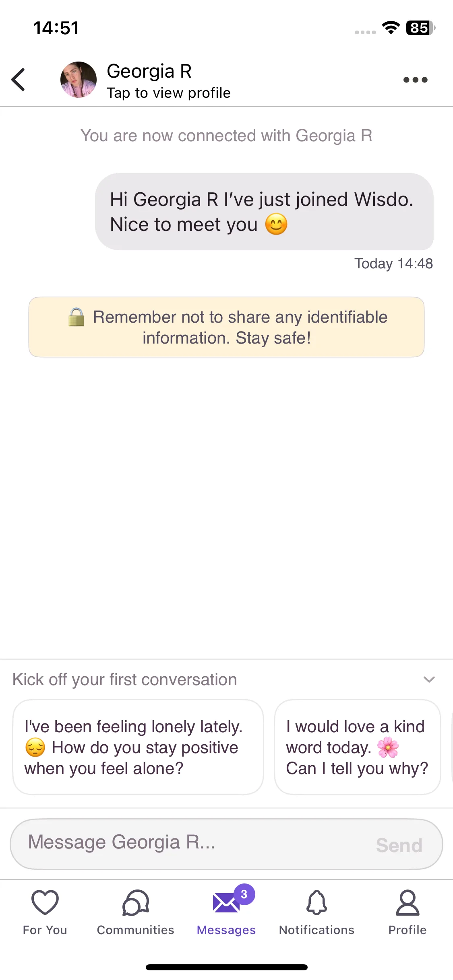
Task: Open Georgia R's profile picture
Action: point(79,80)
